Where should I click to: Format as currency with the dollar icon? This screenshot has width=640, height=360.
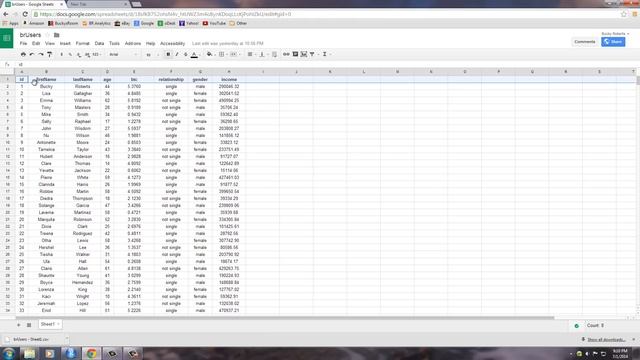click(62, 54)
